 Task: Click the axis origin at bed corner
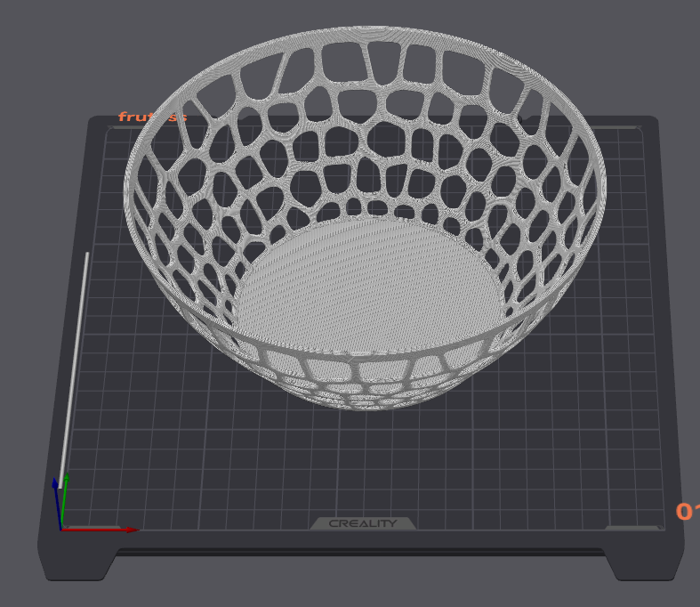coord(60,530)
